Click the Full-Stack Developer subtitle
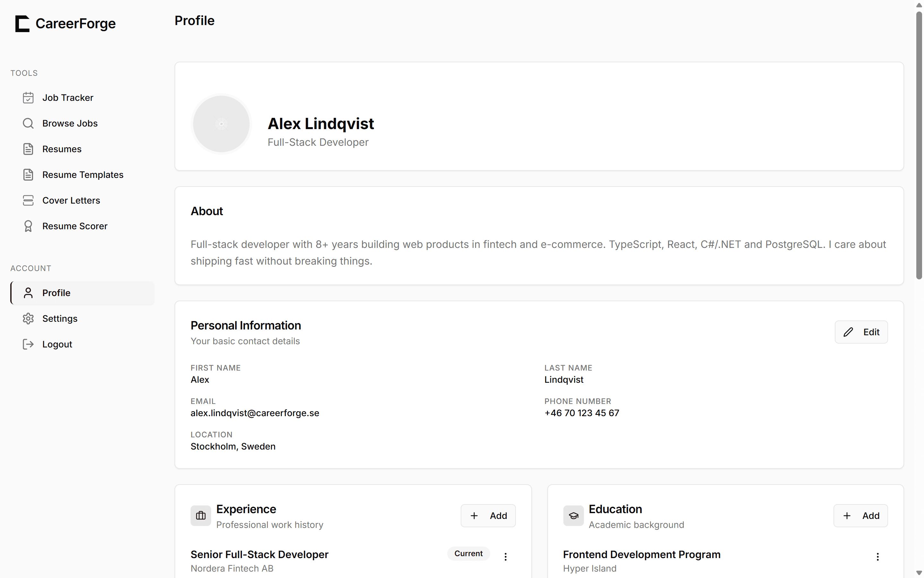Screen dimensions: 924x578 [318, 142]
